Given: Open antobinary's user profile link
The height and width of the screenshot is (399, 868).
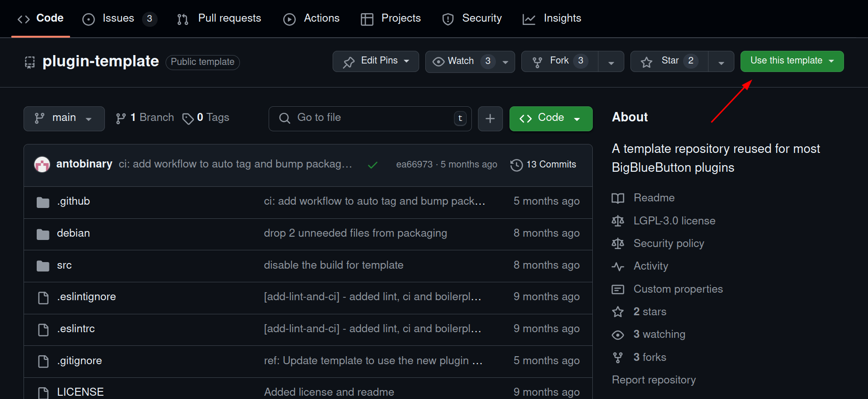Looking at the screenshot, I should tap(84, 164).
